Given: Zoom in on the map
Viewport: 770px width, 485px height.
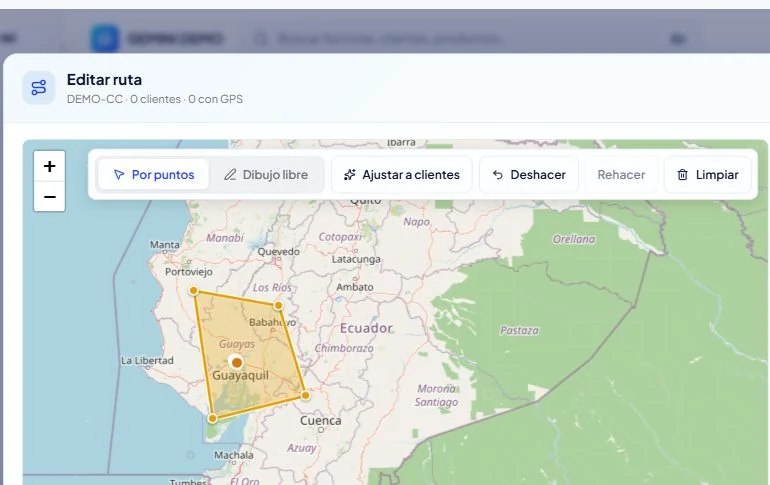Looking at the screenshot, I should point(49,166).
